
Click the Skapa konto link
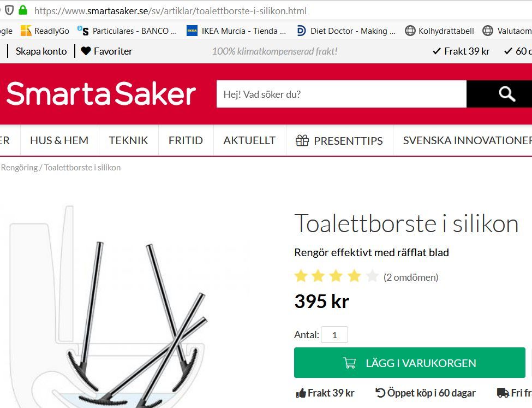41,51
